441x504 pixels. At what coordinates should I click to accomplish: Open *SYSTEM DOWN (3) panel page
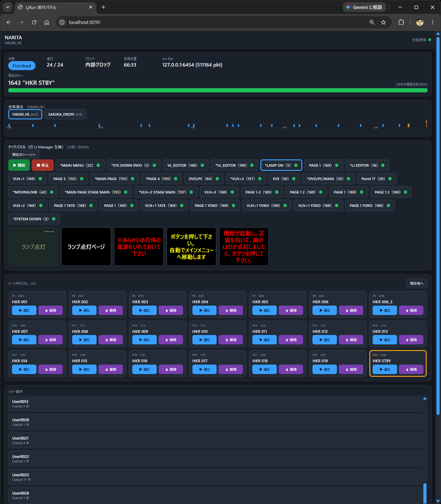[x=34, y=219]
